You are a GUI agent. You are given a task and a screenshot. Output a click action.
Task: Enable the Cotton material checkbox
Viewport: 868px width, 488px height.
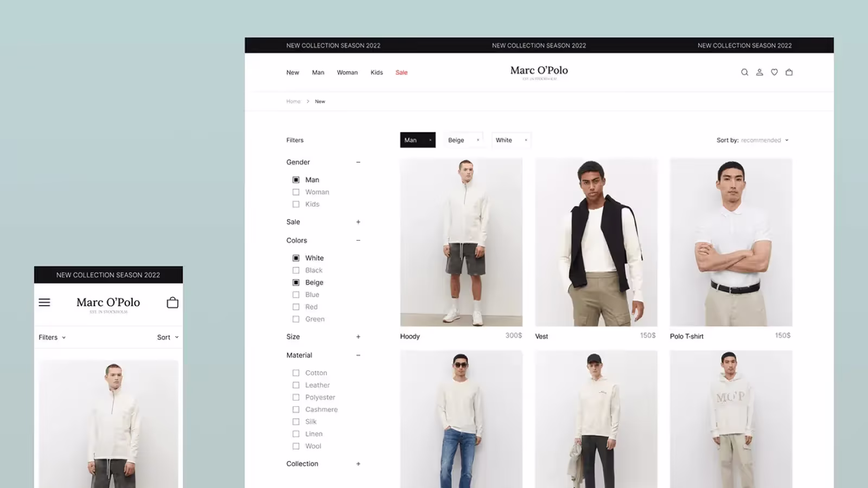[x=296, y=373]
